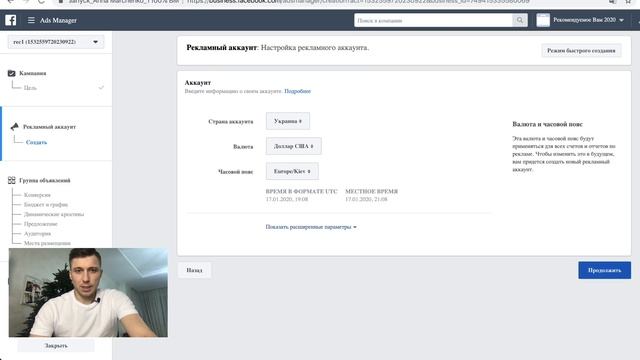
Task: Click the Facebook logo icon
Action: click(11, 20)
